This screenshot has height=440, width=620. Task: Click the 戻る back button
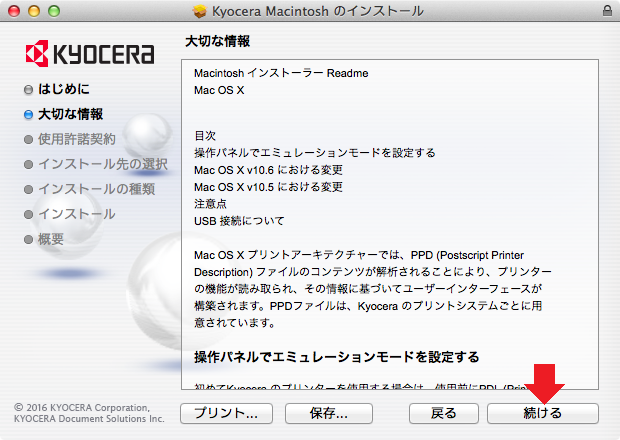(444, 413)
